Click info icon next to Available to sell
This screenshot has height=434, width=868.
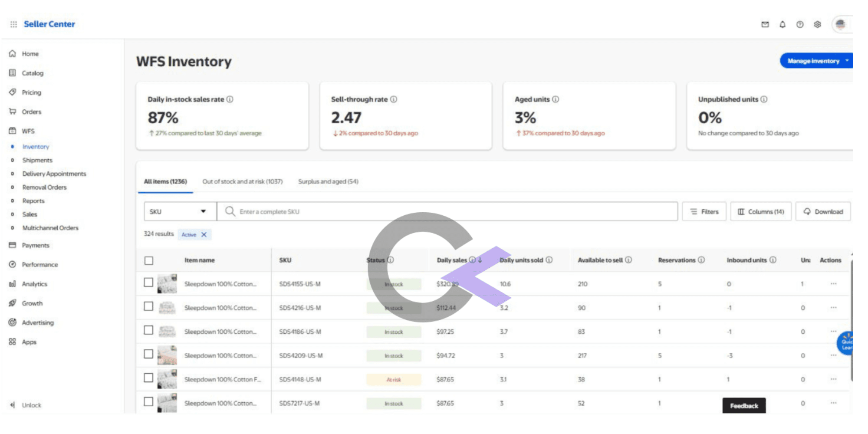coord(628,260)
